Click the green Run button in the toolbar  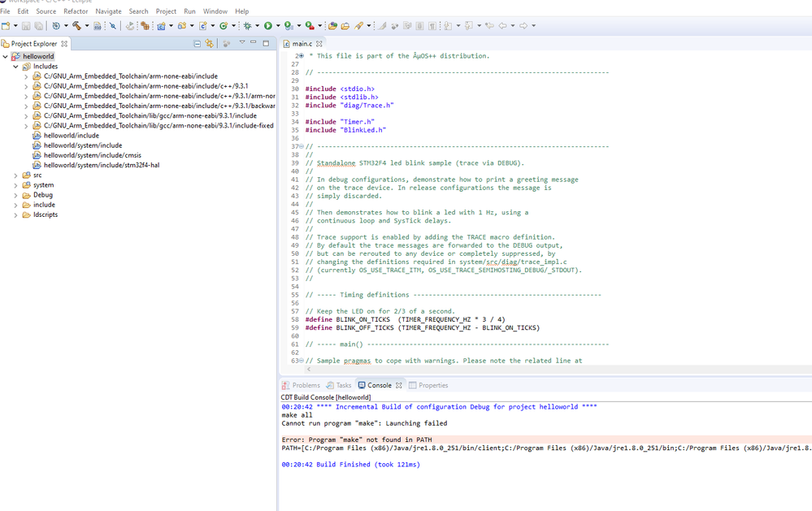point(267,25)
